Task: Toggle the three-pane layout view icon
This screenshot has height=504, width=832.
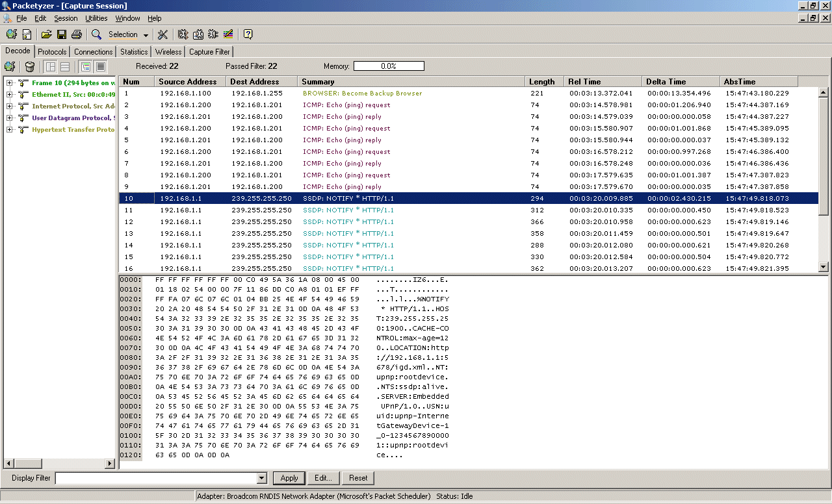Action: click(x=50, y=66)
